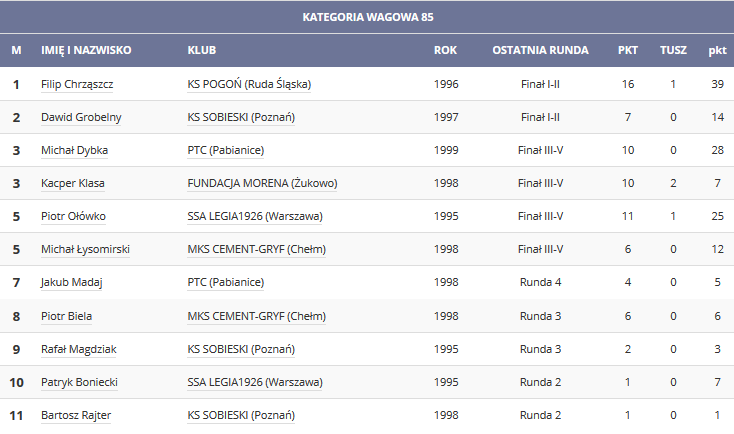Viewport: 734px width, 434px height.
Task: Open Michał Łysomirski profile link
Action: pos(85,249)
